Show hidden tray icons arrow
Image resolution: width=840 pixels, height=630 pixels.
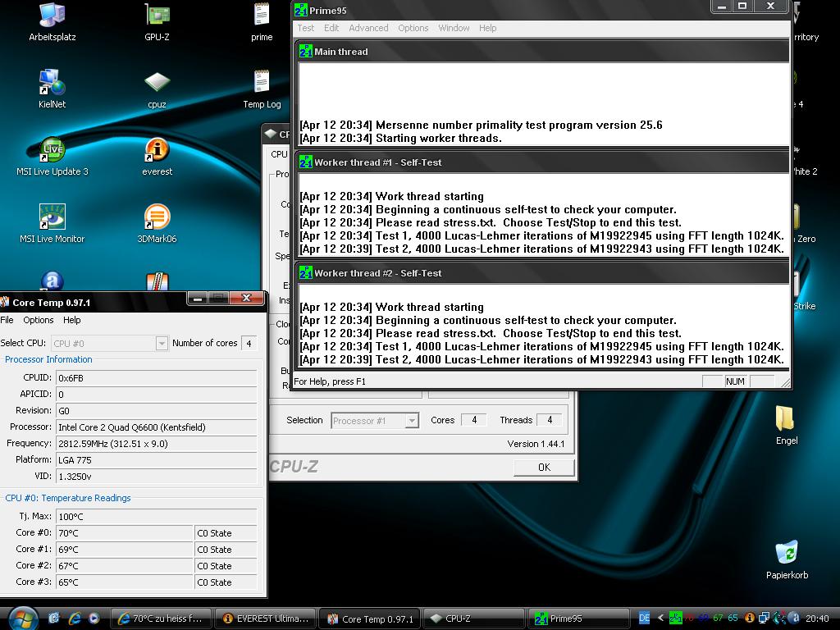[x=660, y=619]
